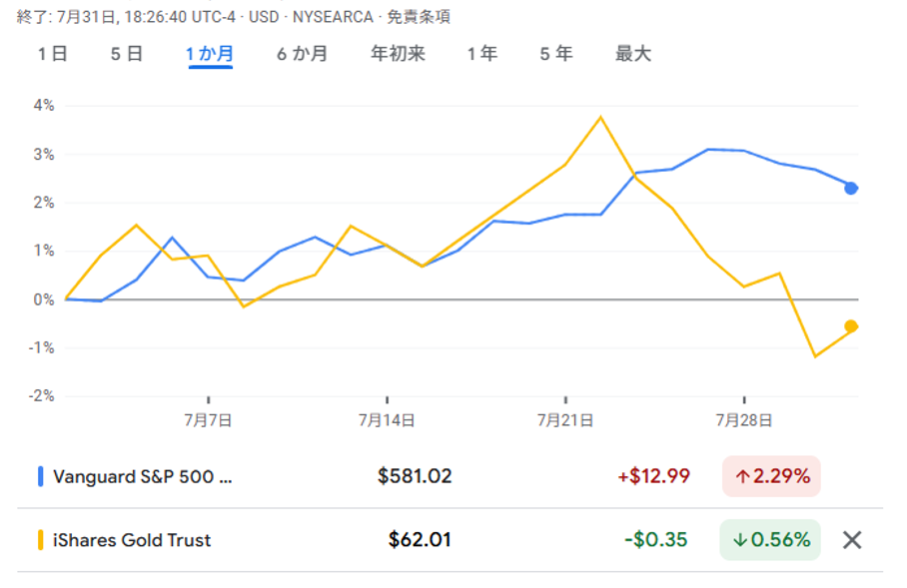
Task: Click the blue endpoint dot on chart
Action: point(851,188)
